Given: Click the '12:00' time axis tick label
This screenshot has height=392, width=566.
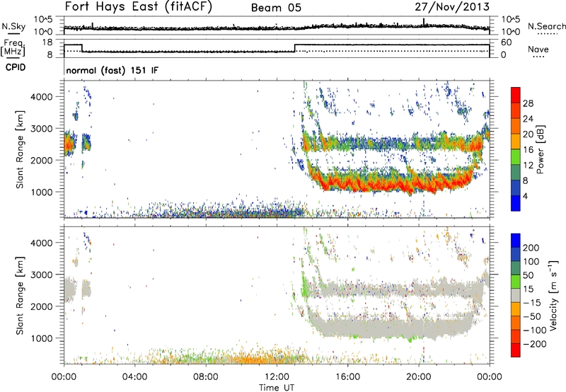Looking at the screenshot, I should pos(277,377).
